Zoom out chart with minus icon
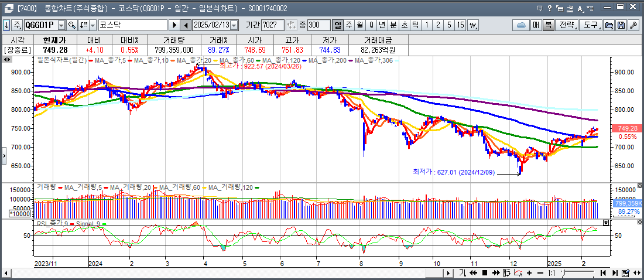The image size is (644, 280). click(x=540, y=273)
